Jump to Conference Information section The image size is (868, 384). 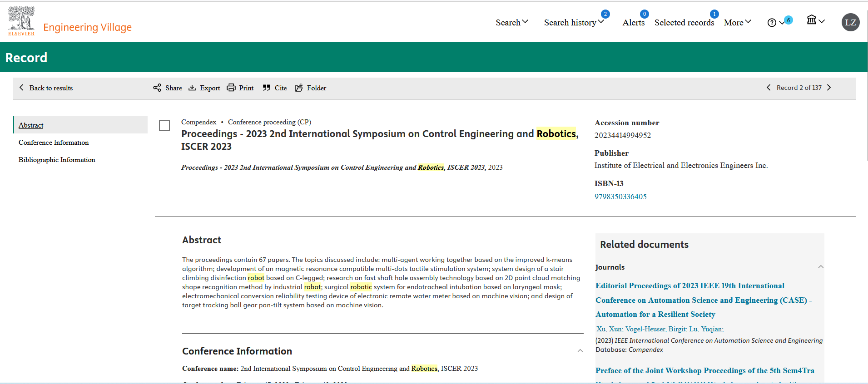[54, 143]
